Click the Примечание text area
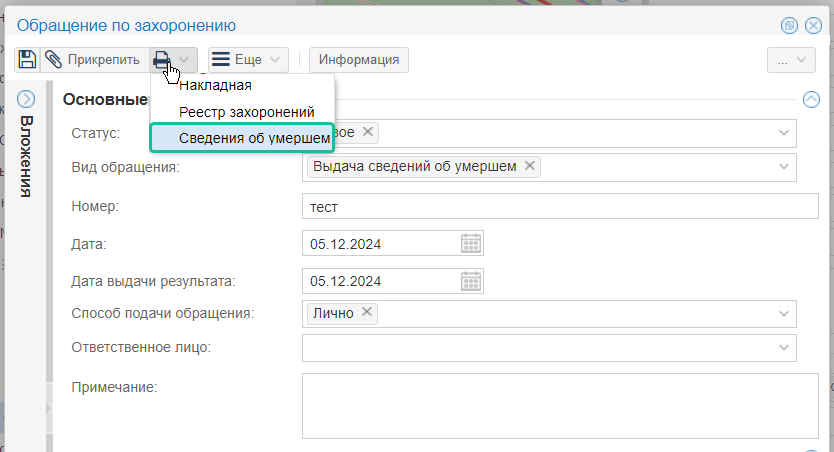Image resolution: width=834 pixels, height=452 pixels. (x=560, y=406)
